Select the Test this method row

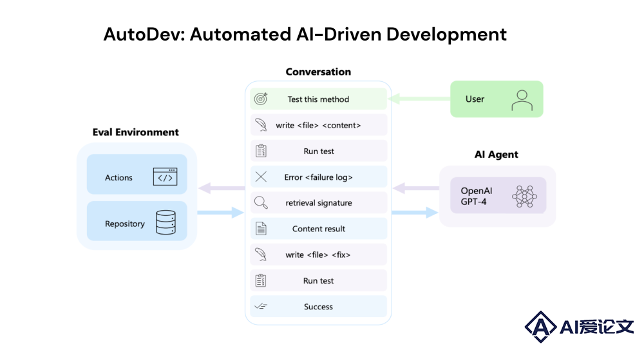(318, 99)
